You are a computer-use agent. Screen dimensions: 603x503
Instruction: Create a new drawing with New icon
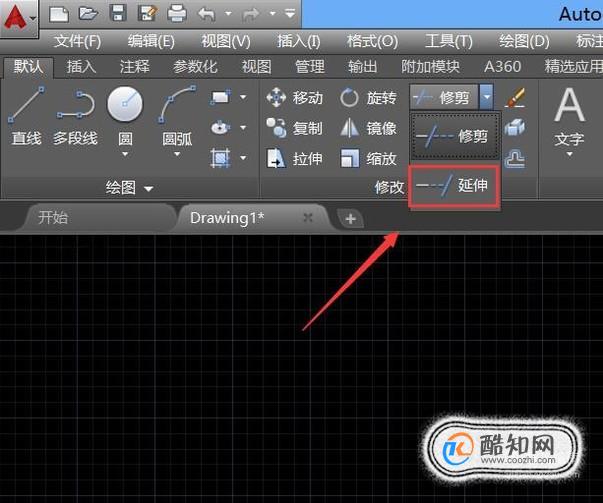(x=59, y=14)
